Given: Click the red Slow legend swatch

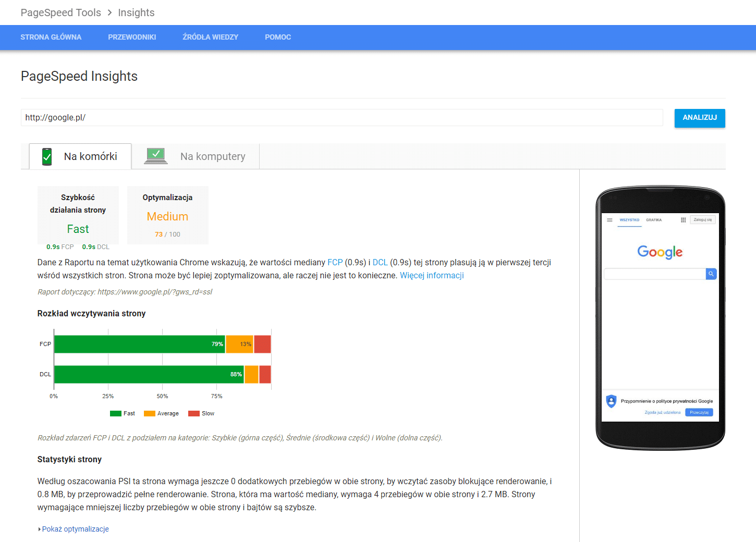Looking at the screenshot, I should point(194,413).
